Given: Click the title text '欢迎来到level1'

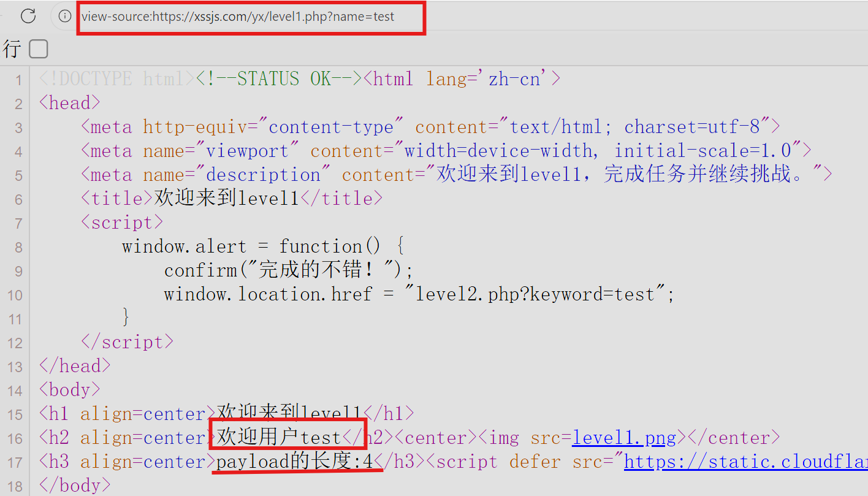Looking at the screenshot, I should tap(226, 199).
